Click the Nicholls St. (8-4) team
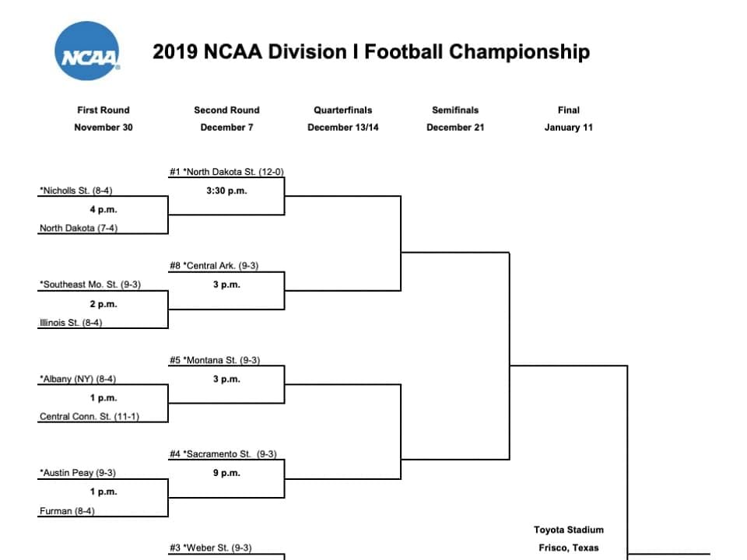The image size is (747, 560). pyautogui.click(x=76, y=191)
